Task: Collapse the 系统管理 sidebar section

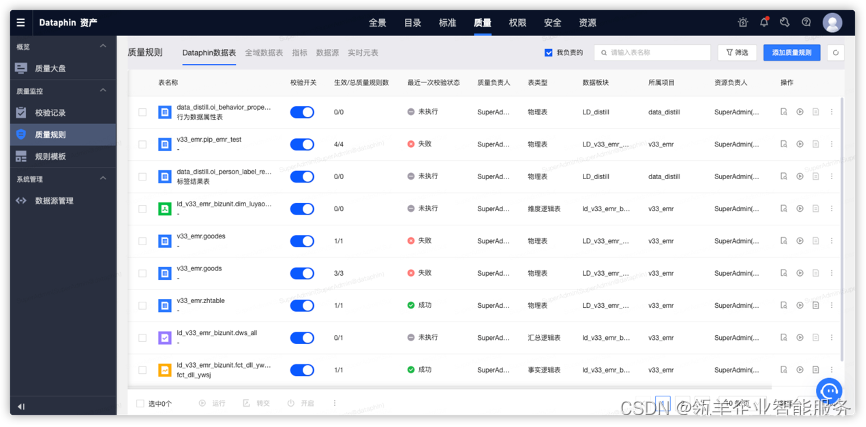Action: (x=103, y=178)
